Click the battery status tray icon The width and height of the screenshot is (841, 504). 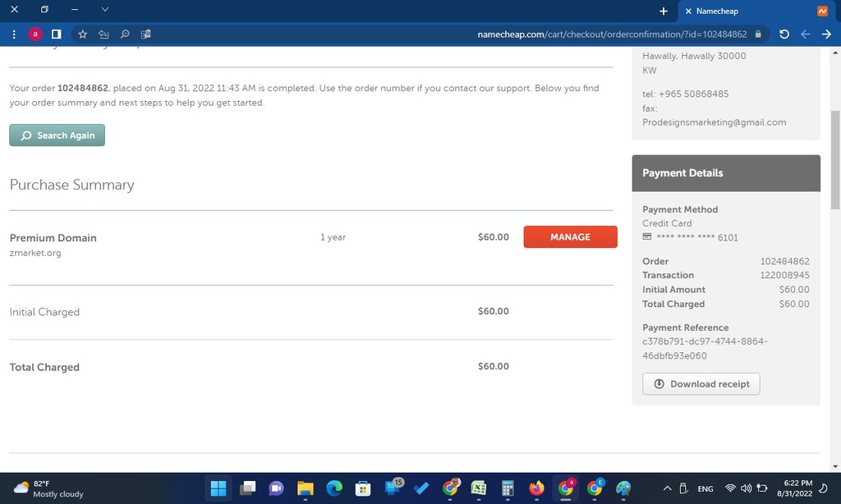(762, 488)
